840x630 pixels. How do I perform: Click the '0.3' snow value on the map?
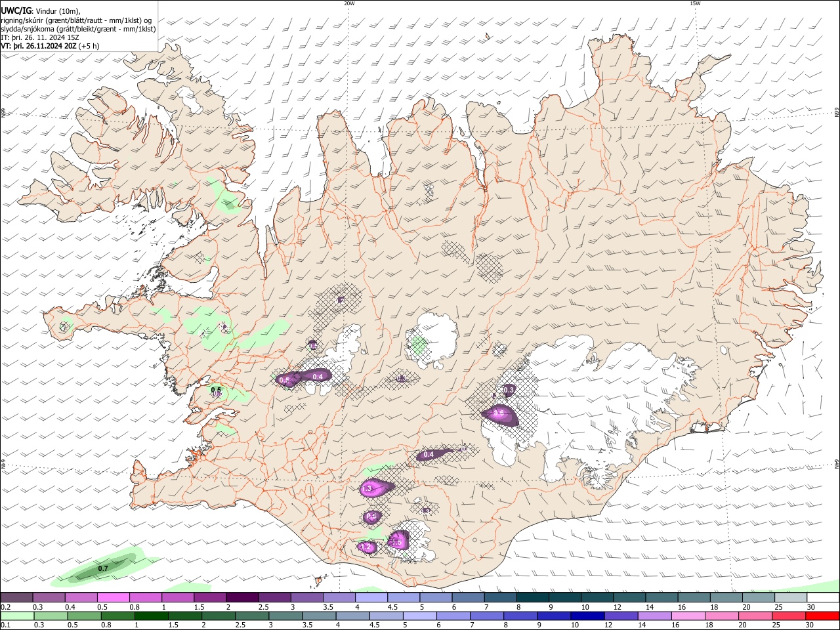[x=509, y=390]
